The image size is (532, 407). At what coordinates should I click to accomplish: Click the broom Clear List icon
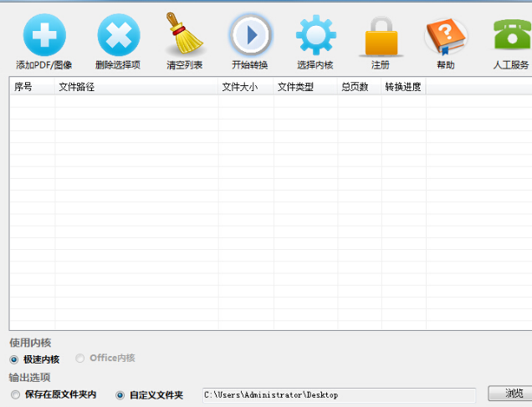tap(184, 34)
